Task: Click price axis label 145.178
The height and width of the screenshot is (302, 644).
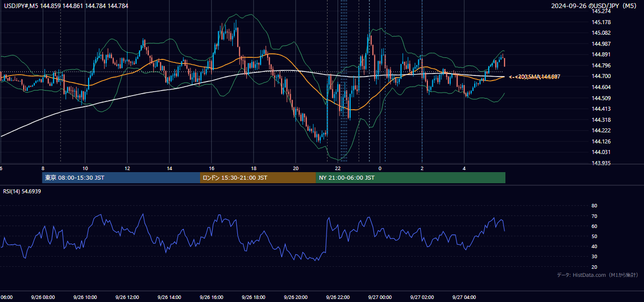Action: click(601, 22)
